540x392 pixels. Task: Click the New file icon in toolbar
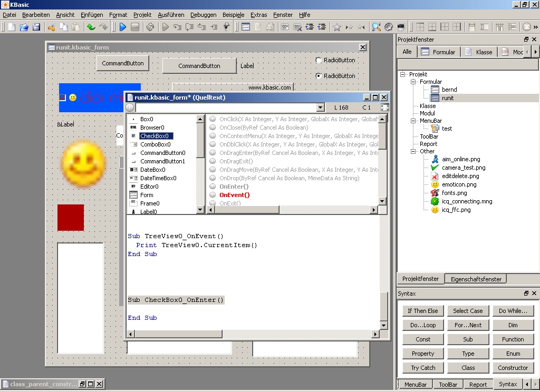pyautogui.click(x=12, y=27)
